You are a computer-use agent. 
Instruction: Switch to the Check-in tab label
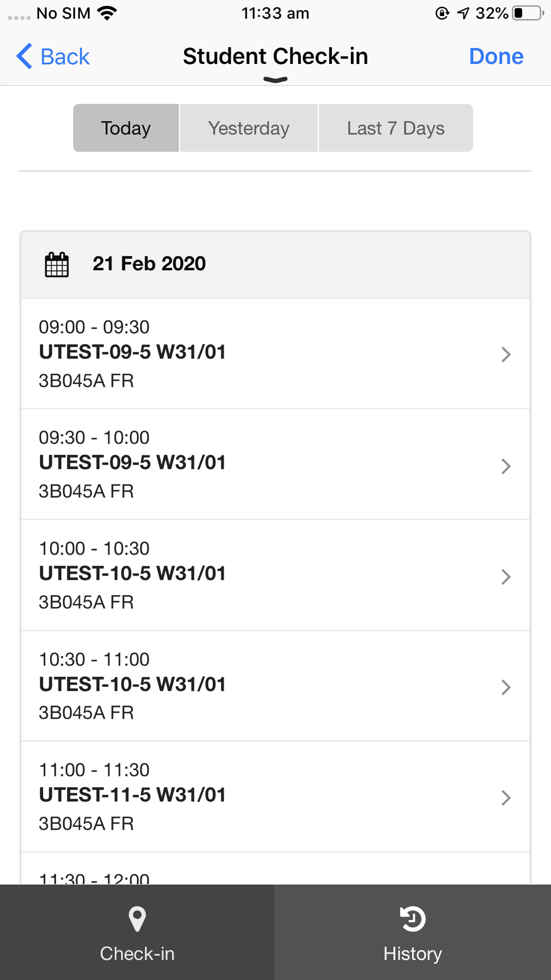point(137,954)
